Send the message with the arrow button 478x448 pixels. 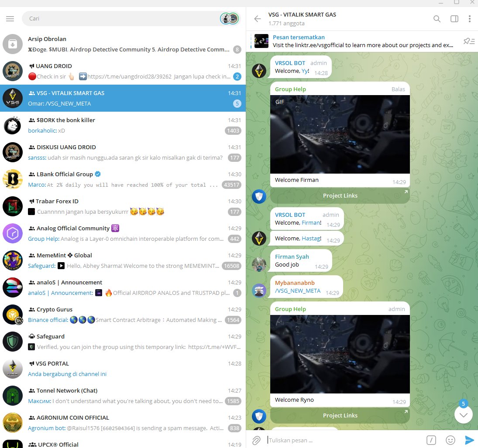[469, 440]
